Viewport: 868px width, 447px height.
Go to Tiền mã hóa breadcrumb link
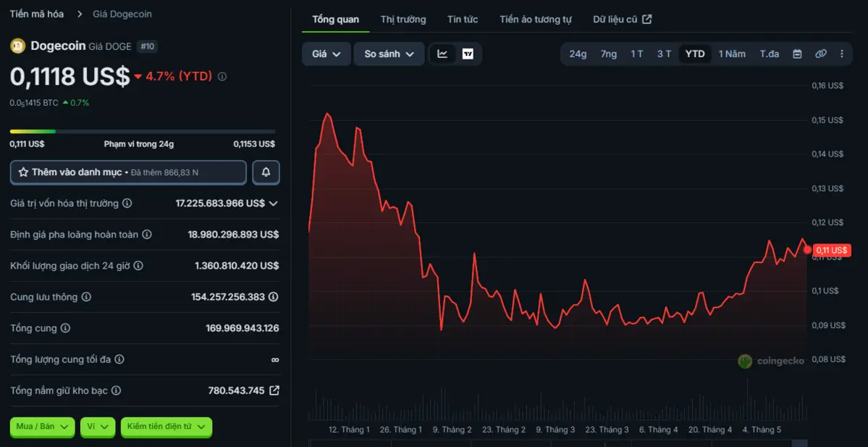pyautogui.click(x=36, y=14)
